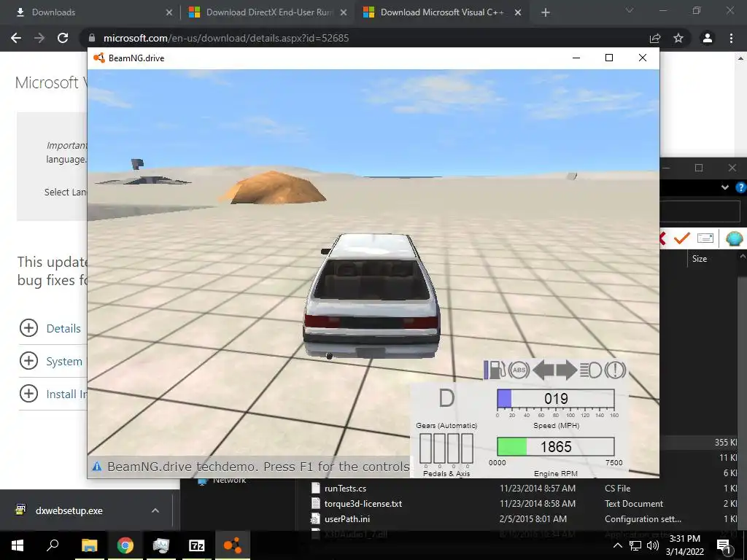
Task: Click the ABS indicator icon
Action: pyautogui.click(x=519, y=370)
